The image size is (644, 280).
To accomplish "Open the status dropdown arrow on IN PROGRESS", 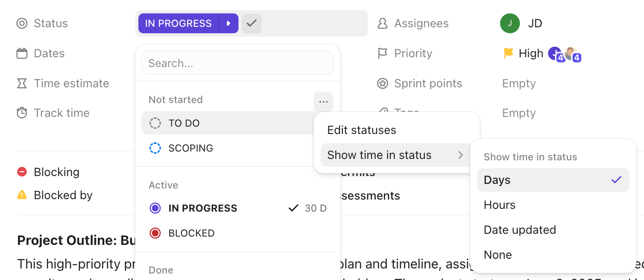I will [x=229, y=23].
